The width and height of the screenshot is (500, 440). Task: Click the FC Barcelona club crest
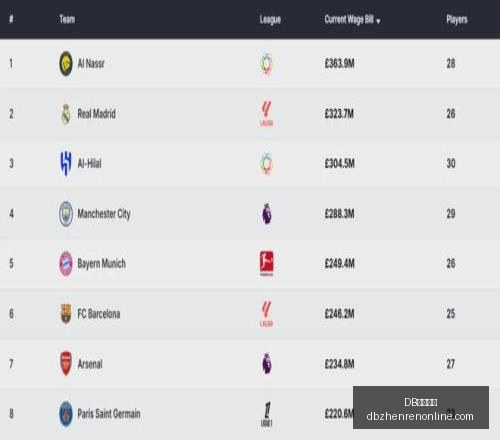66,313
